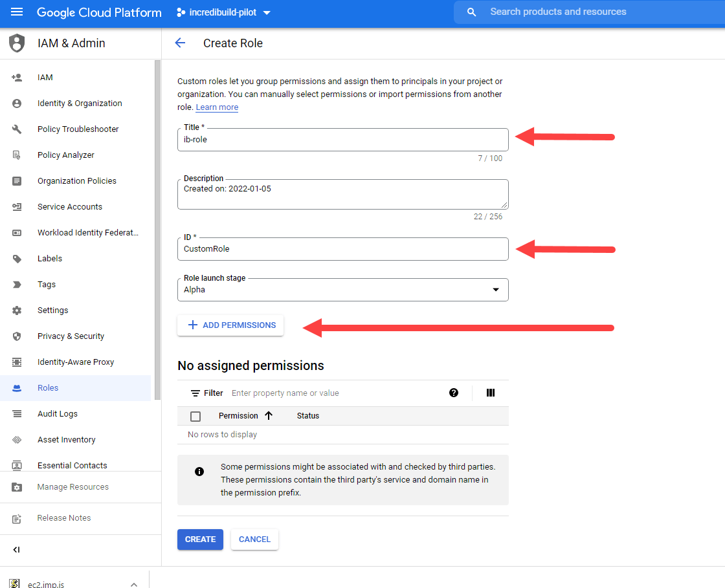Image resolution: width=725 pixels, height=588 pixels.
Task: Sort by the Permission column arrow
Action: coord(269,416)
